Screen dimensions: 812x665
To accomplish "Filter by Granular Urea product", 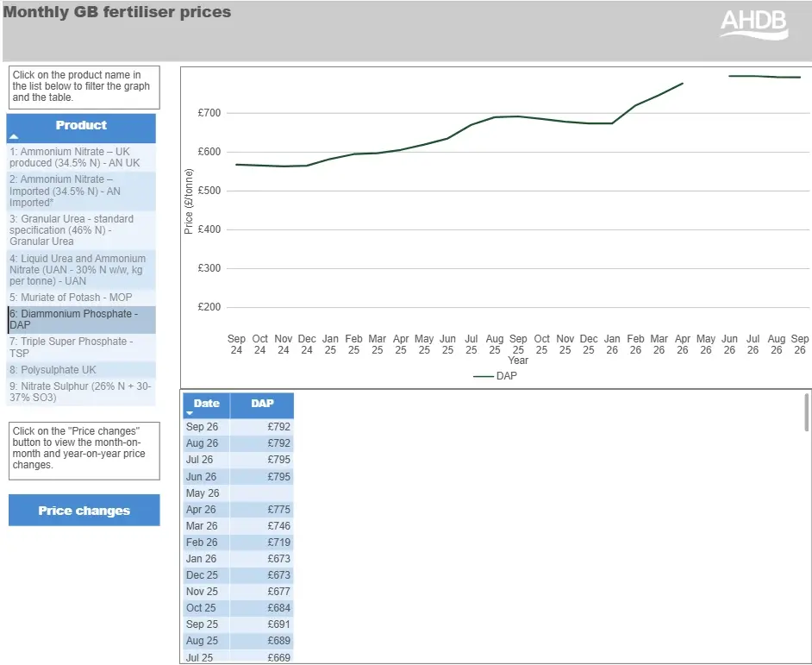I will click(81, 230).
